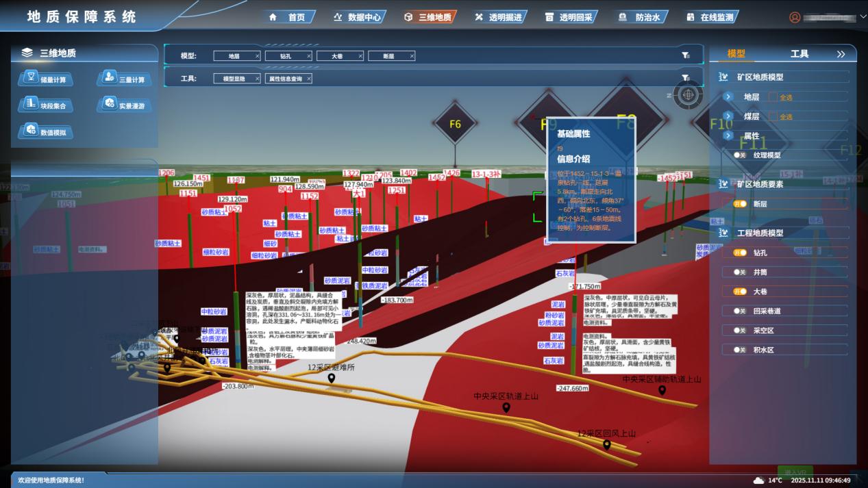Screen dimensions: 868x488
Task: Open the 数据中心 menu
Action: click(x=357, y=18)
